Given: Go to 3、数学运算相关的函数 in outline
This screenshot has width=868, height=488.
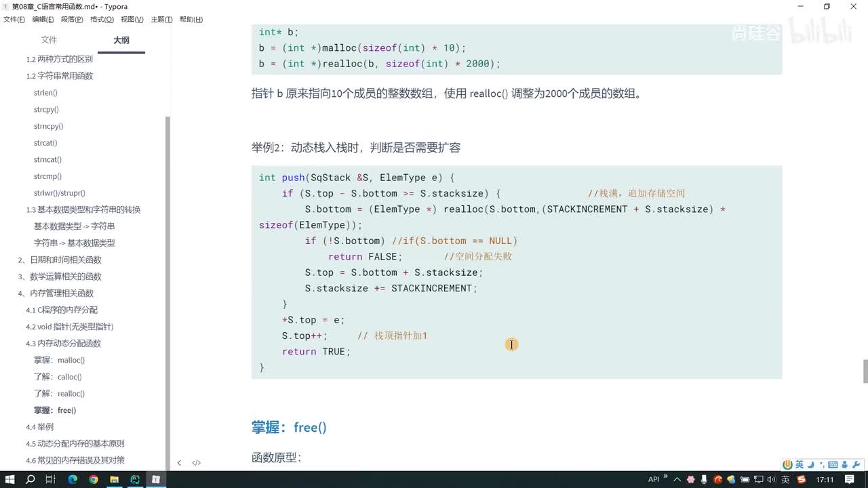Looking at the screenshot, I should tap(60, 277).
